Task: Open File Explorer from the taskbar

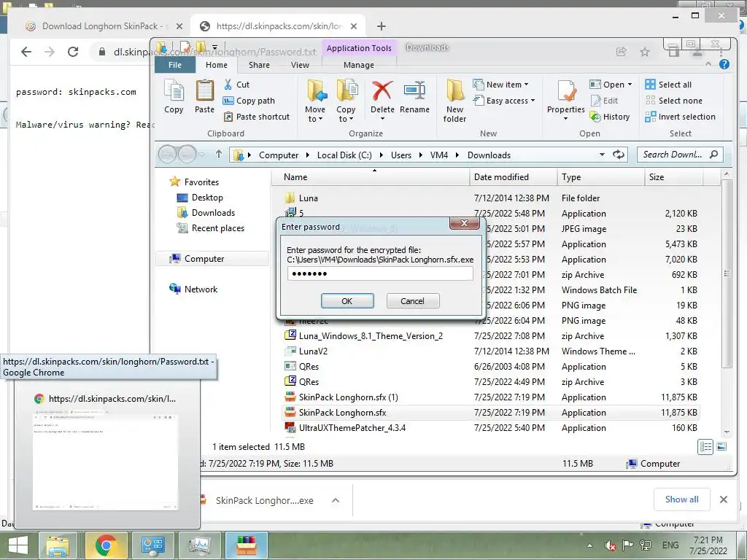Action: click(x=58, y=545)
